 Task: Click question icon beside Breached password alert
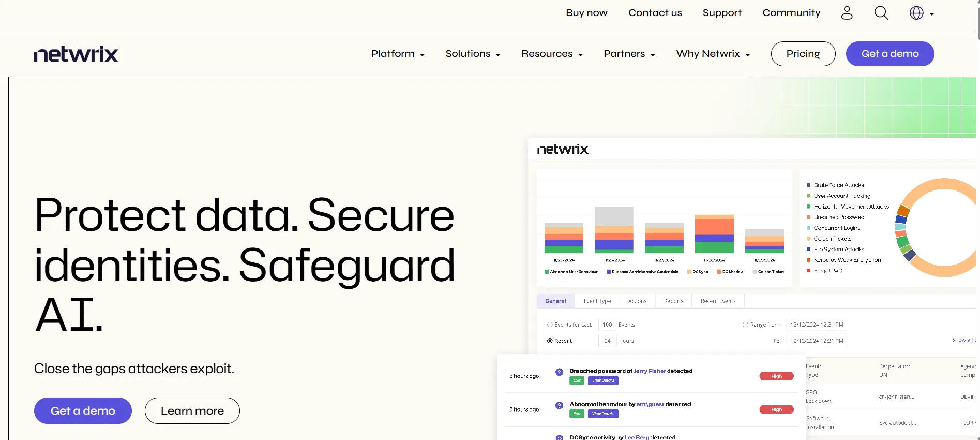tap(559, 372)
